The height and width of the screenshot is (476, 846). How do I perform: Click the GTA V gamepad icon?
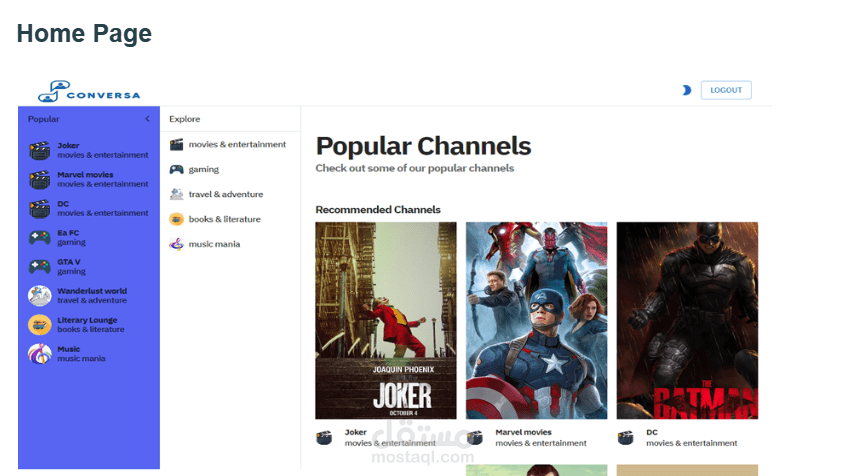pos(39,267)
